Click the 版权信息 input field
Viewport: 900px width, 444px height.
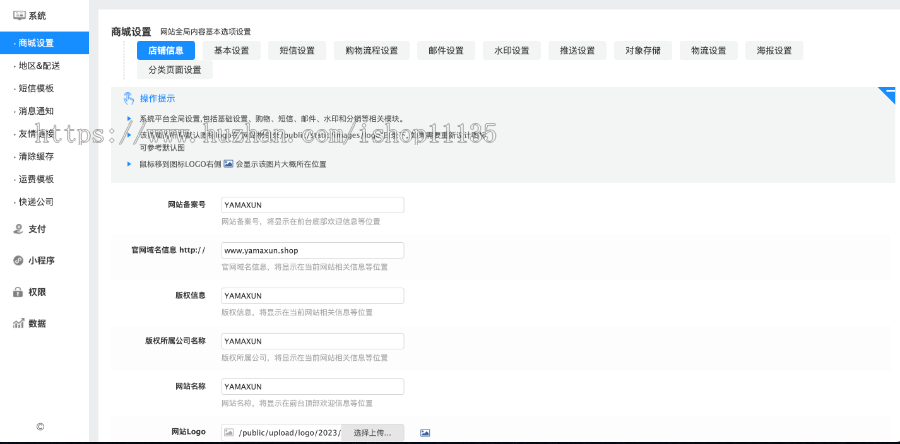(312, 295)
